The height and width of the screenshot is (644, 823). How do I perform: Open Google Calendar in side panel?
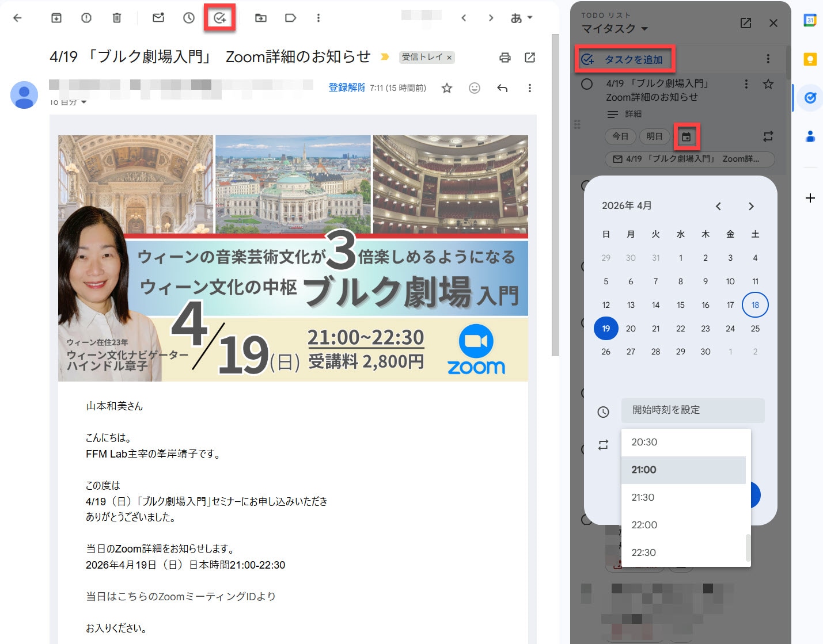[x=810, y=20]
